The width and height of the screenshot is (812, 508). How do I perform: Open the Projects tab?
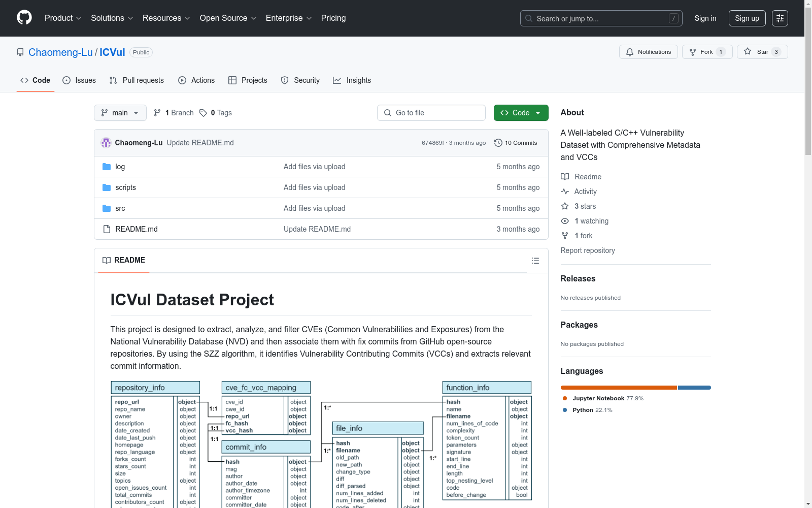tap(248, 80)
